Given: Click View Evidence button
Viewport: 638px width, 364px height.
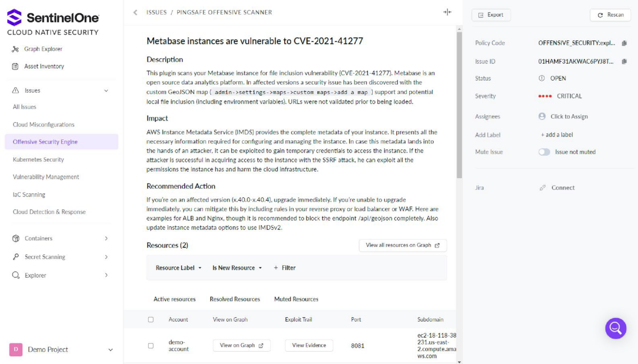Looking at the screenshot, I should tap(309, 346).
